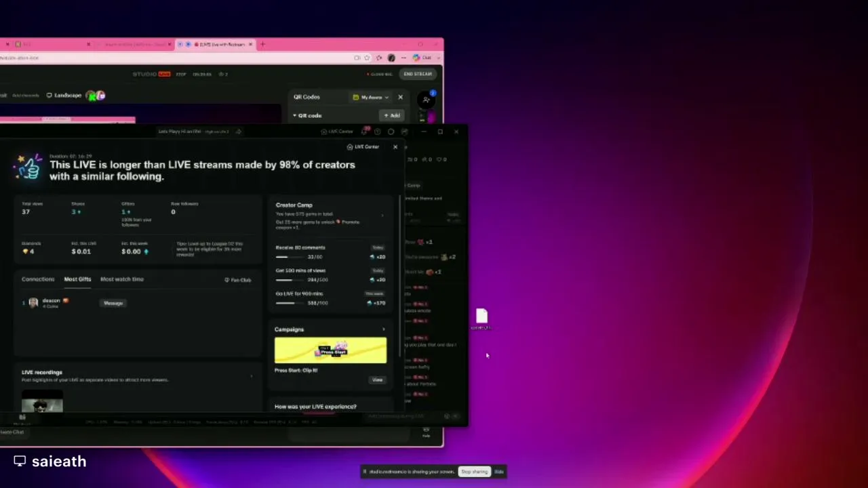
Task: Open the browser Chat sidebar button
Action: click(423, 58)
